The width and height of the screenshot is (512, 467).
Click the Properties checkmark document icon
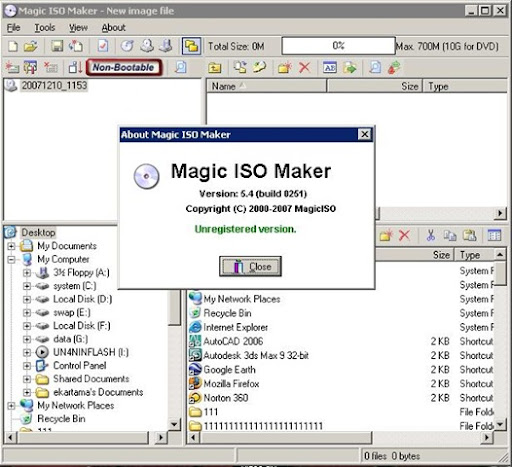(x=103, y=46)
